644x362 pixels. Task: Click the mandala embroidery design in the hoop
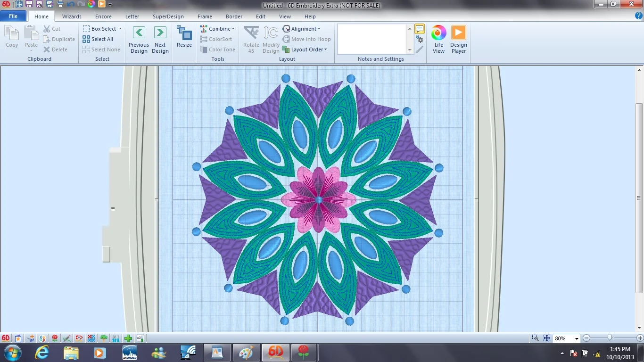tap(318, 199)
